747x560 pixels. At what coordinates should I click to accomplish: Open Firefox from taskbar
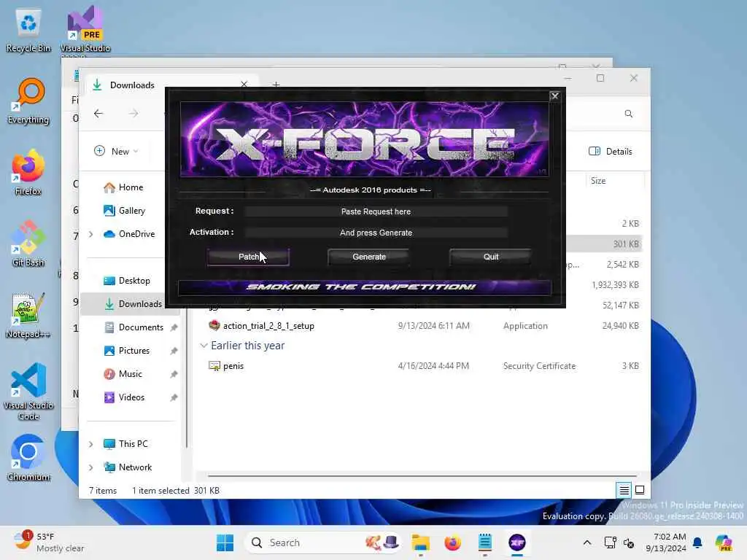452,542
